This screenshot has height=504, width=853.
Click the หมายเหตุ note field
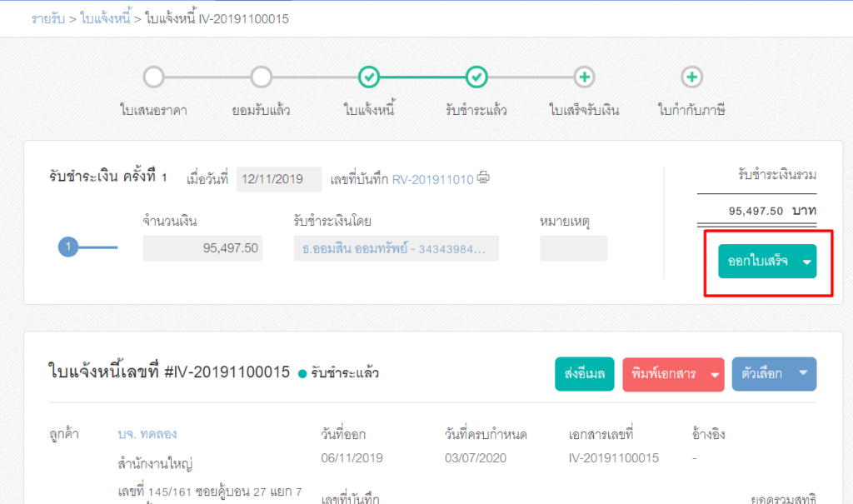(573, 247)
